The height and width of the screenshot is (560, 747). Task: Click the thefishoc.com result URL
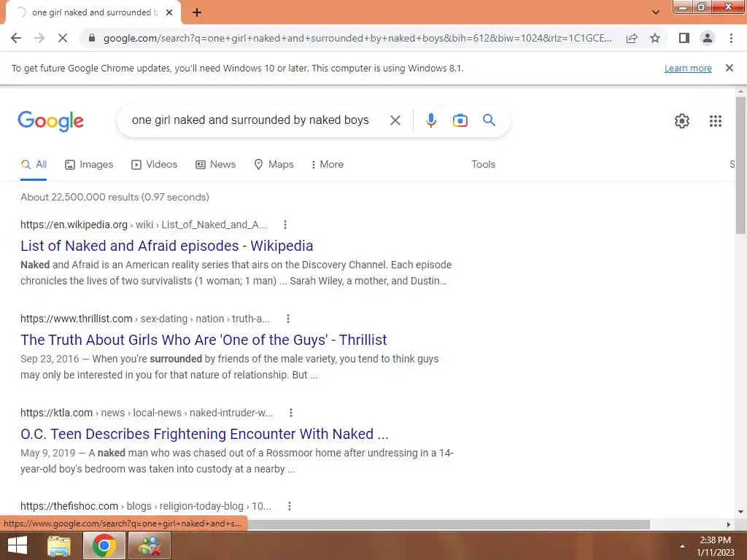(x=146, y=506)
